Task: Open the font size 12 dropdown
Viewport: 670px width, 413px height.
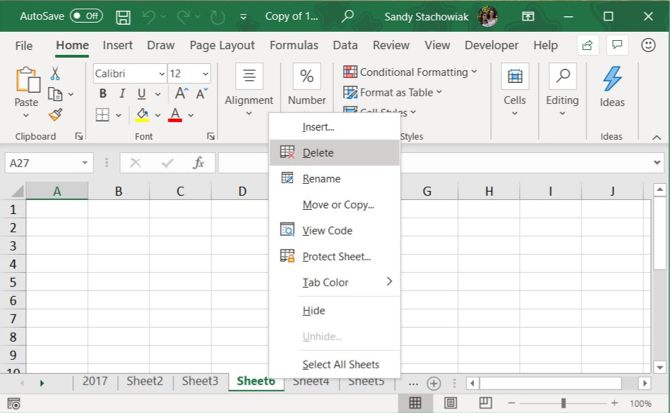Action: click(x=206, y=74)
